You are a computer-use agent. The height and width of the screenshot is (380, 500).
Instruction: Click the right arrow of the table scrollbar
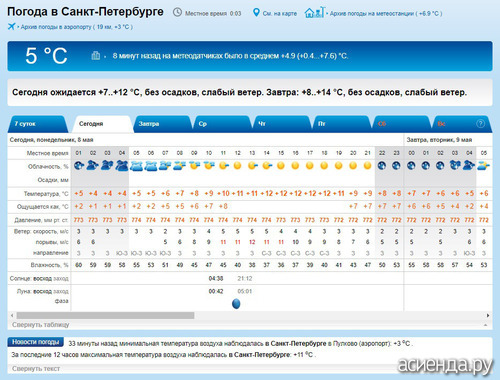pyautogui.click(x=488, y=315)
